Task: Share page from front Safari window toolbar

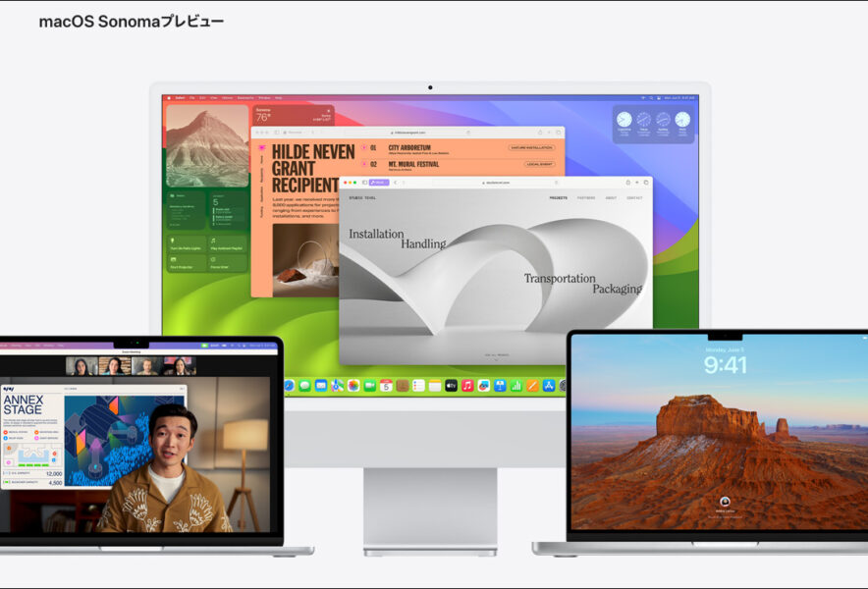Action: click(x=627, y=183)
